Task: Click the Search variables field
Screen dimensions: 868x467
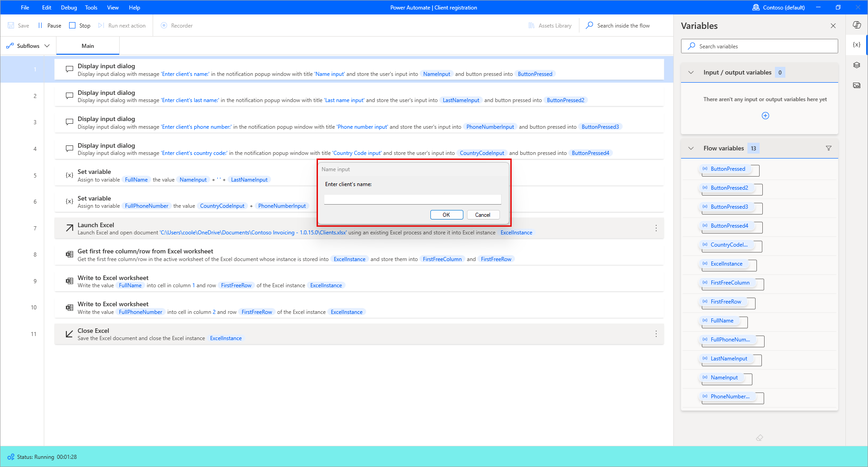Action: (759, 46)
